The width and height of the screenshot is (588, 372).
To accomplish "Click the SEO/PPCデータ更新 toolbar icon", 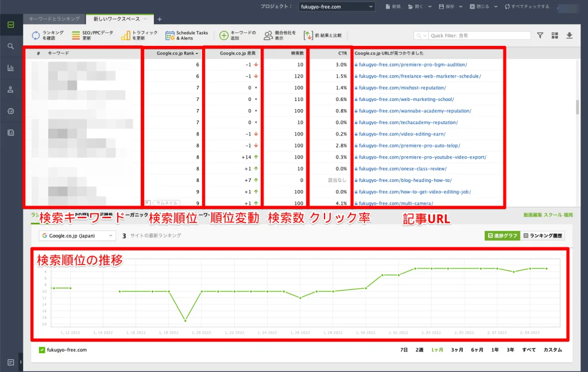I will [x=76, y=35].
